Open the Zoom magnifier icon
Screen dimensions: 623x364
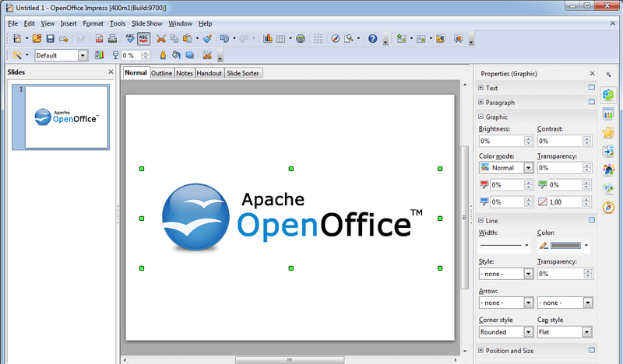pos(349,39)
